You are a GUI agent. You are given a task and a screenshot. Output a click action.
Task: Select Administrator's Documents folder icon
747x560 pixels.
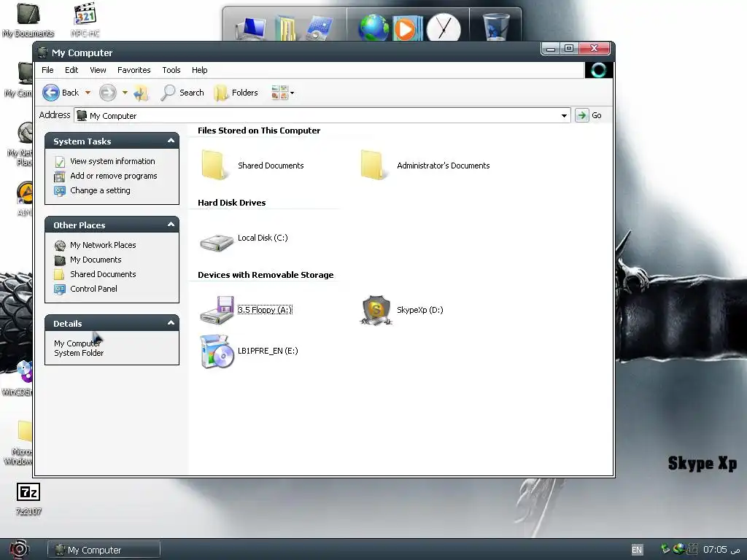click(x=373, y=165)
